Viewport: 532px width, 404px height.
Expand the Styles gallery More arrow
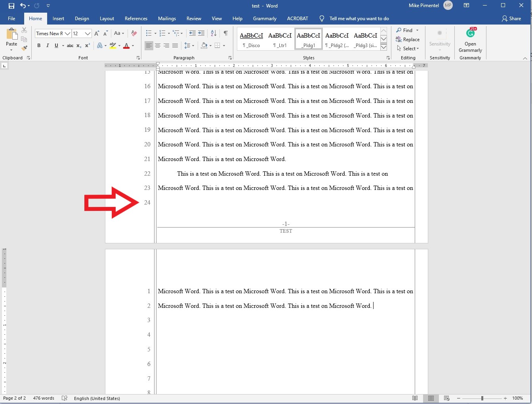383,47
